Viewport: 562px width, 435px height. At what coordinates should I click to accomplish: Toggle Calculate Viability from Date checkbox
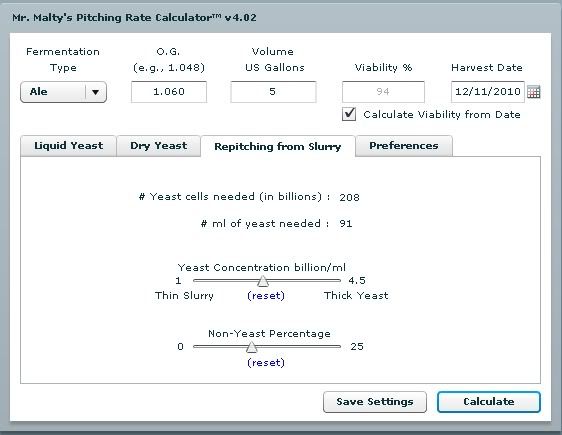click(349, 114)
